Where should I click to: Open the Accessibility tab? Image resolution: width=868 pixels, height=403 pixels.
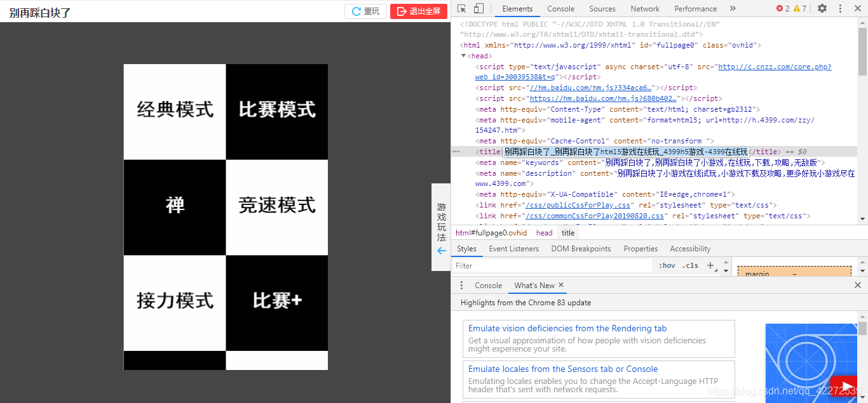tap(690, 249)
